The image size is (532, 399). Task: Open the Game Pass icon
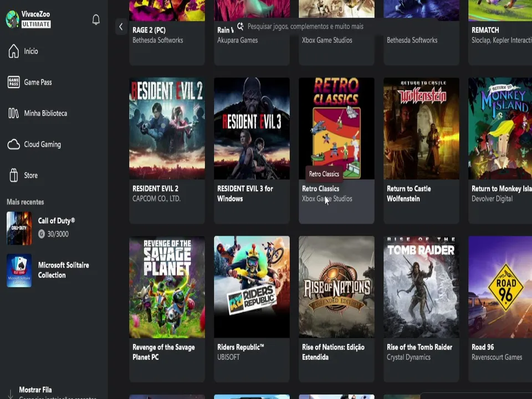click(13, 82)
